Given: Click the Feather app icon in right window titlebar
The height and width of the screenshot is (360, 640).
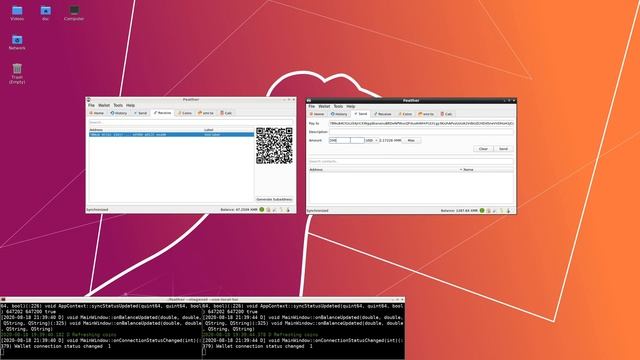Looking at the screenshot, I should coord(309,100).
